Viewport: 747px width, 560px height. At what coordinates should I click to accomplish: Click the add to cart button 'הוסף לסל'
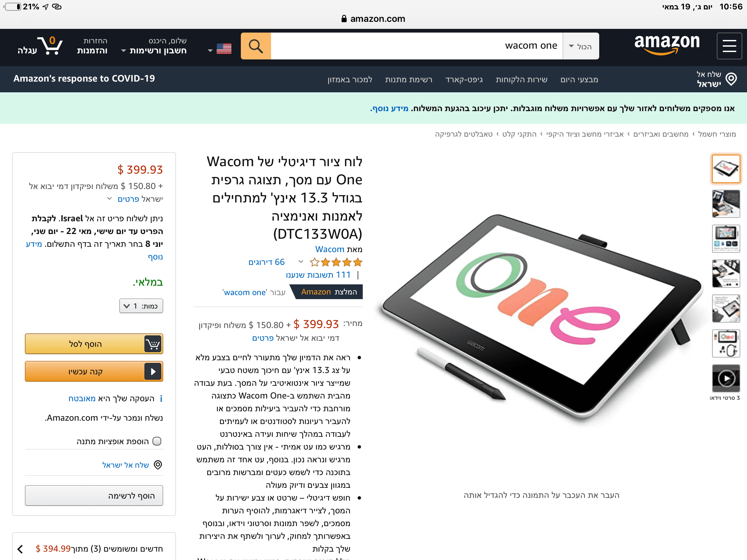94,344
